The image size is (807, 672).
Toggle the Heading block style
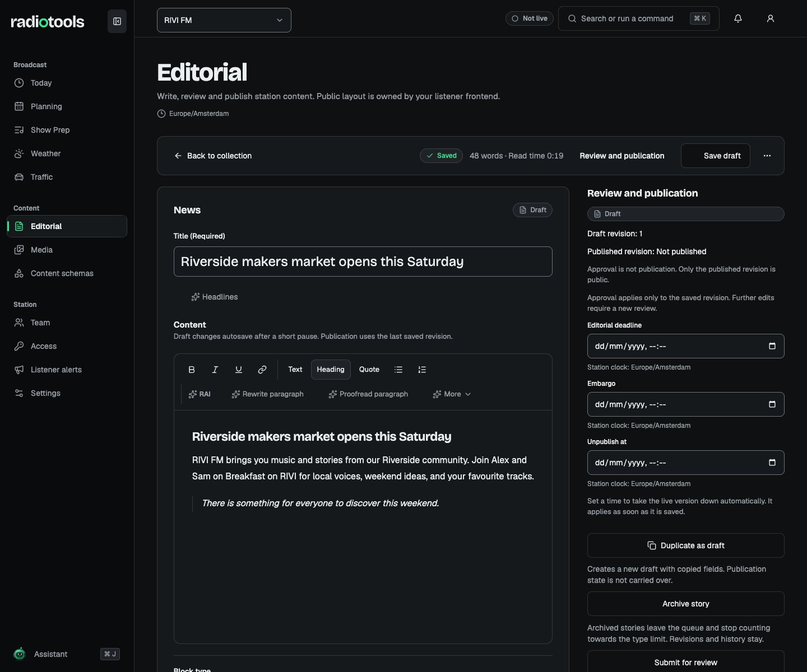point(331,370)
